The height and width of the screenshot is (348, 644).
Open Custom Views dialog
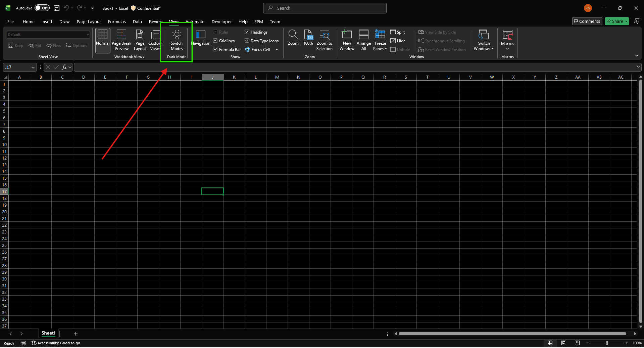pyautogui.click(x=155, y=41)
